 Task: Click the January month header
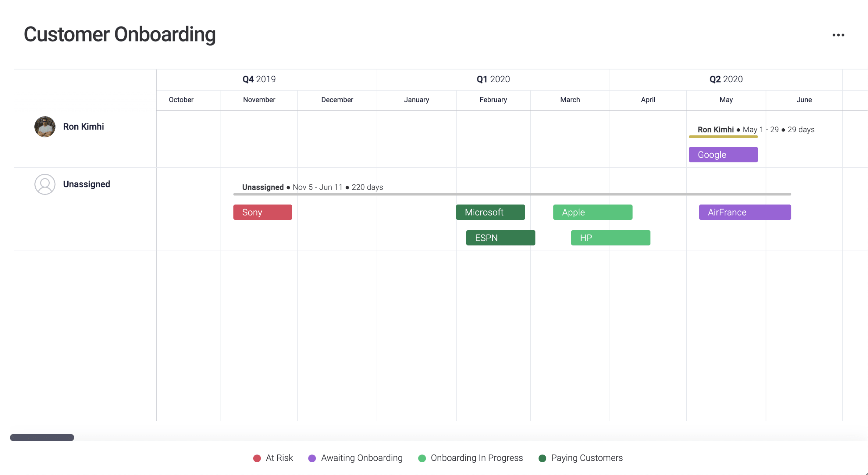click(416, 100)
